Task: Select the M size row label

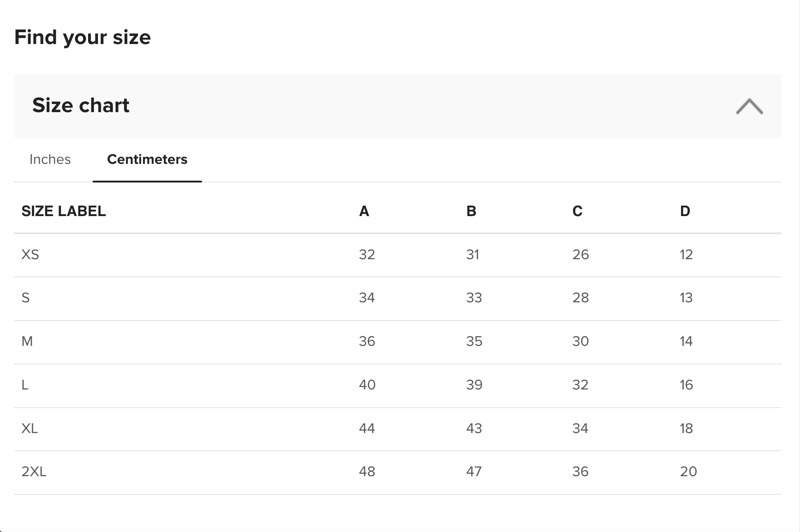Action: pyautogui.click(x=27, y=341)
